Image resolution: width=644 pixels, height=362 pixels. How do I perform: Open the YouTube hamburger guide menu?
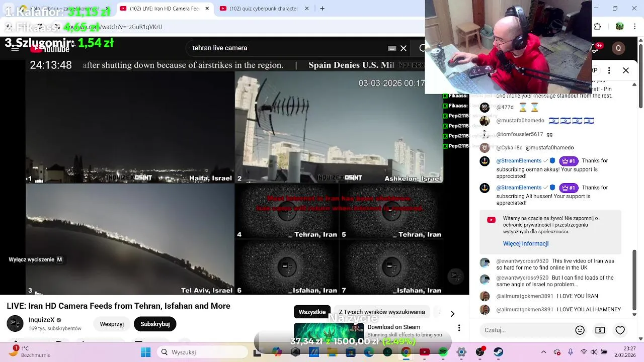pos(15,48)
